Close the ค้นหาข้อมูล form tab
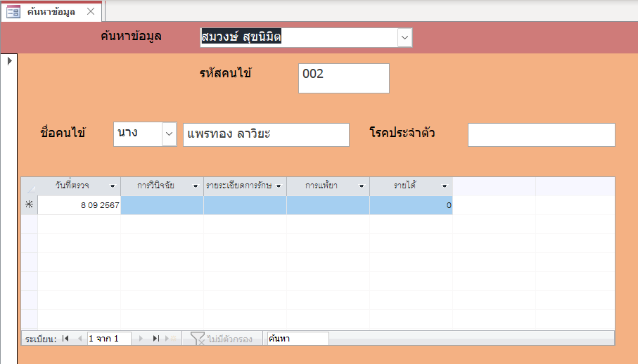638x364 pixels. coord(90,12)
